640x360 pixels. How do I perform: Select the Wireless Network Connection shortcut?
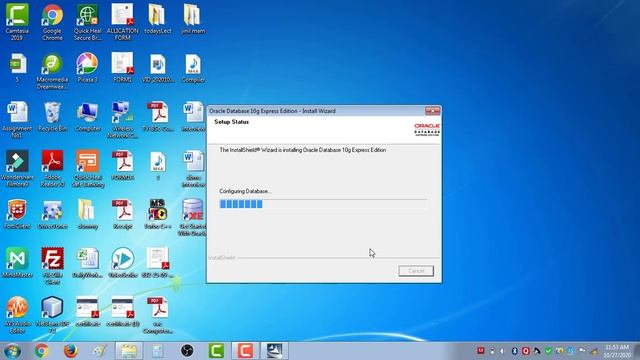tap(122, 120)
